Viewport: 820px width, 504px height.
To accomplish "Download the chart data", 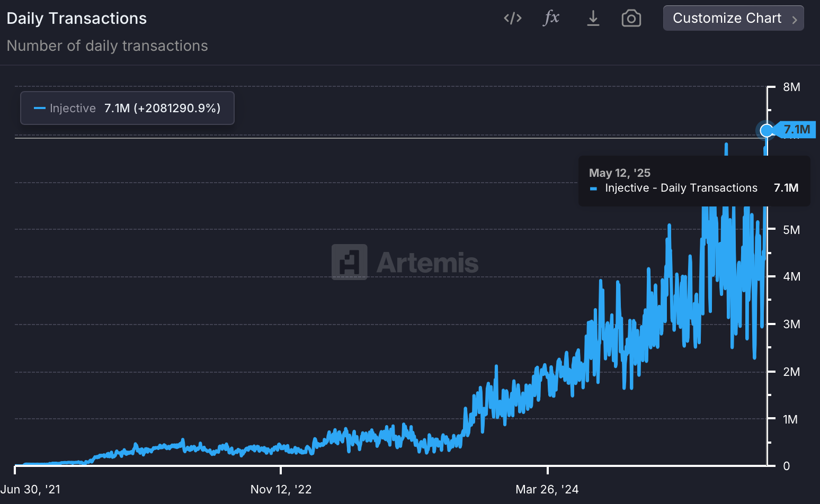I will 593,19.
